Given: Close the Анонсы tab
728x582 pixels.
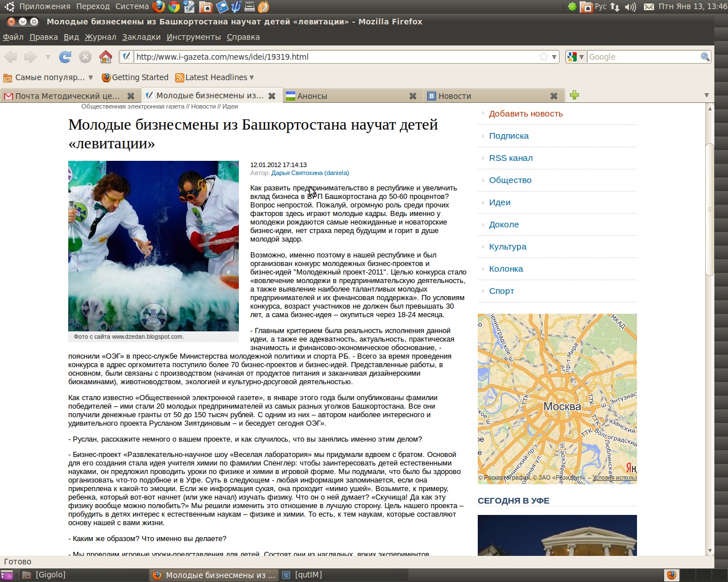Looking at the screenshot, I should point(413,96).
